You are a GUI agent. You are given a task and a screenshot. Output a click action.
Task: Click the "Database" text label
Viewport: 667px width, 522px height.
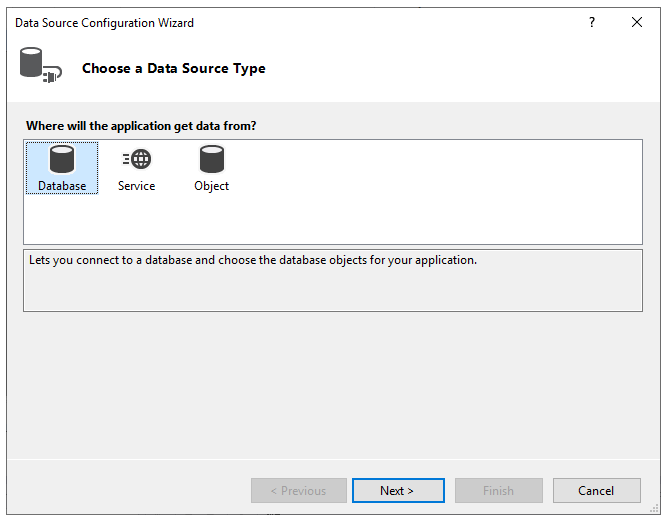tap(62, 186)
